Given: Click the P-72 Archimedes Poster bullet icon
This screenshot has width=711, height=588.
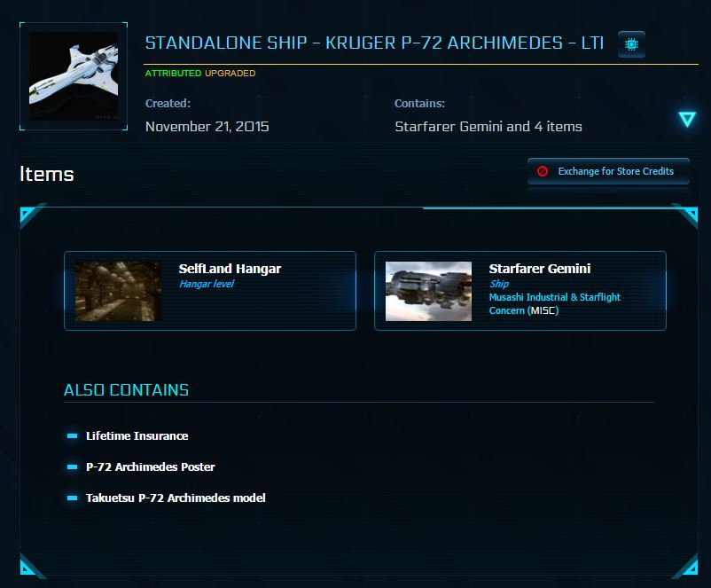Looking at the screenshot, I should tap(72, 466).
